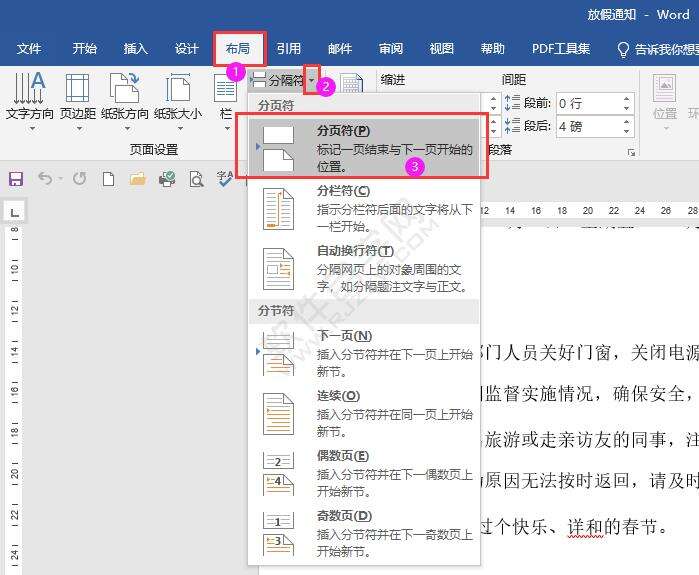Click the spelling check 字A icon

(225, 179)
